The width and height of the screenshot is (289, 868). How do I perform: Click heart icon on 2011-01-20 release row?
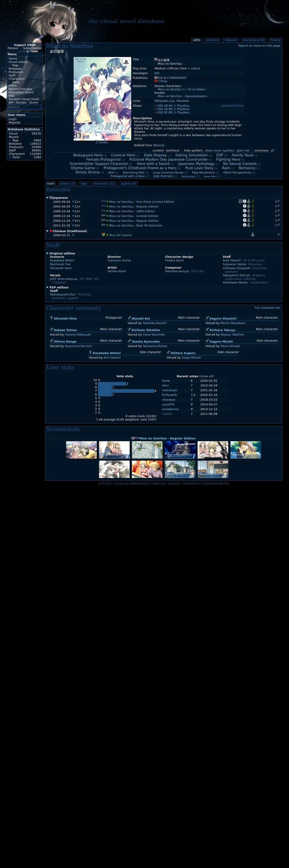(x=73, y=225)
